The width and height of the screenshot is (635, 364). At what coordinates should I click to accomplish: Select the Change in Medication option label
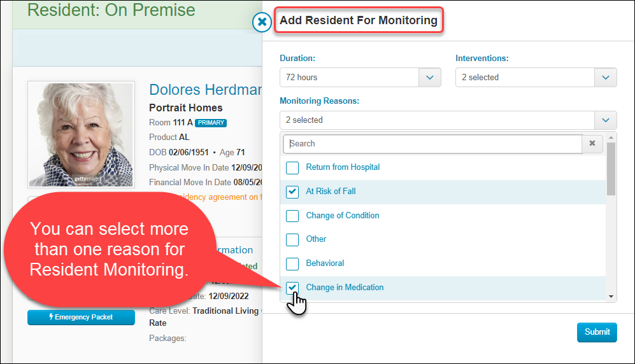(345, 288)
